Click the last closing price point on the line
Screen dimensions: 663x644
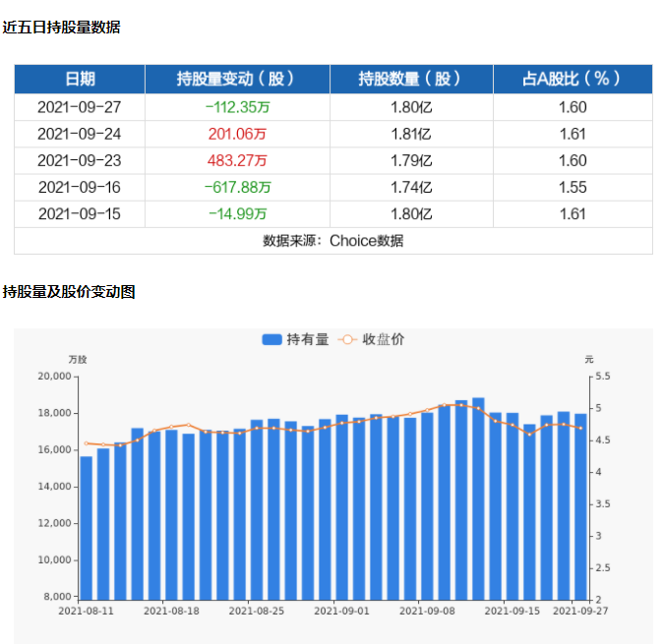click(x=580, y=428)
